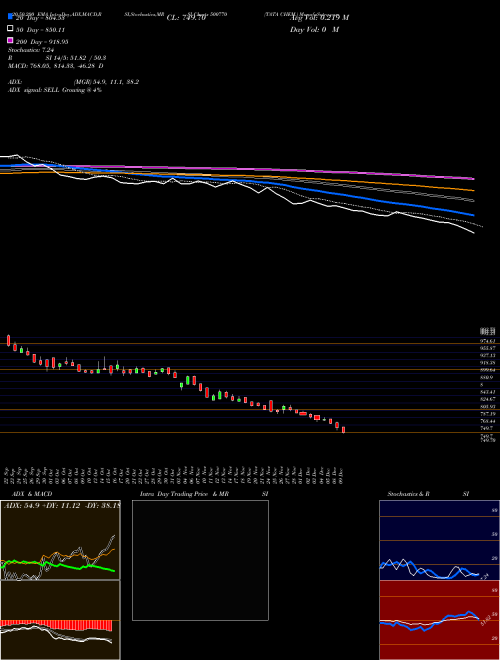Click the end of the magenta 200 Day line
This screenshot has width=500, height=660.
(473, 178)
